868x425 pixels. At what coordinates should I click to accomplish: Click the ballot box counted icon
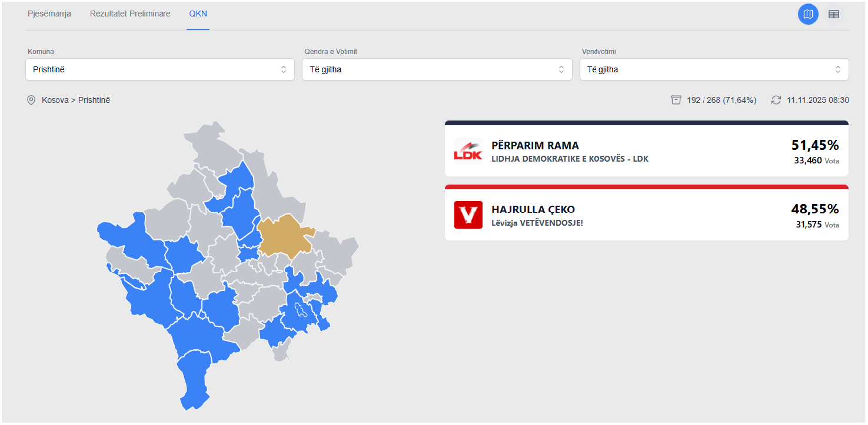(676, 100)
